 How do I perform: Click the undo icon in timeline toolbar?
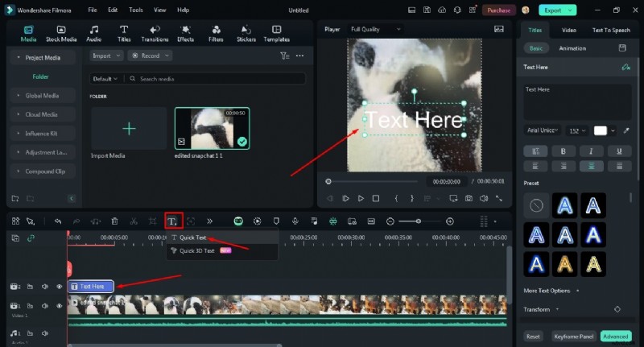(x=58, y=221)
